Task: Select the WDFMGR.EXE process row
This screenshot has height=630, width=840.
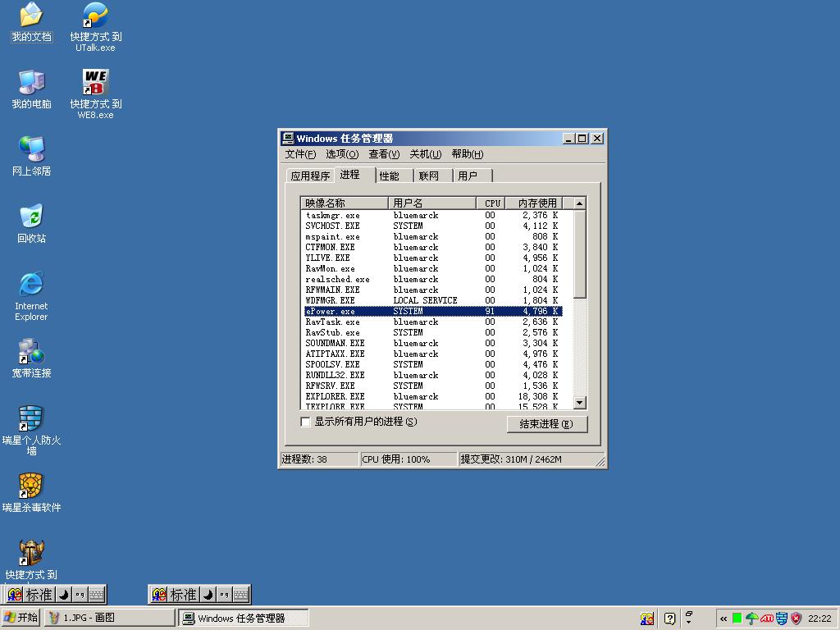Action: (433, 300)
